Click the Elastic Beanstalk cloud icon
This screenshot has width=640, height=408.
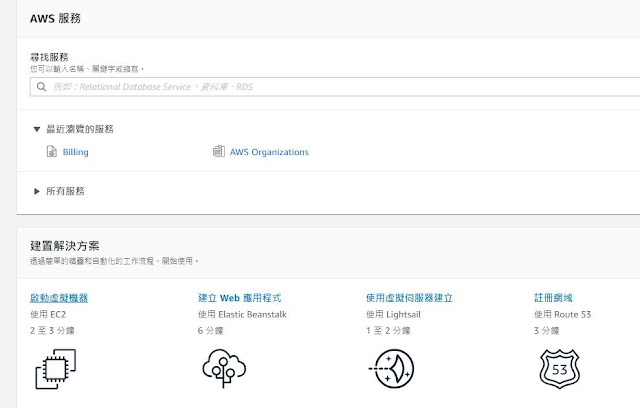pos(224,368)
